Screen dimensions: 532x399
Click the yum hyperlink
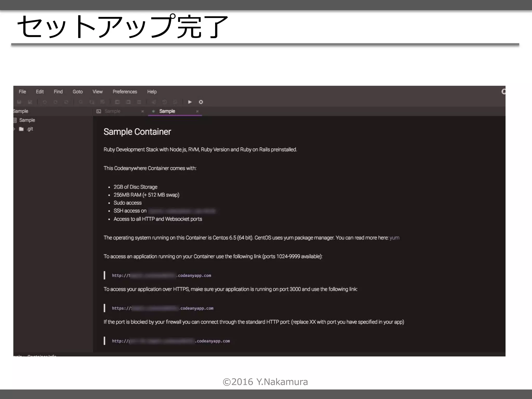point(394,238)
